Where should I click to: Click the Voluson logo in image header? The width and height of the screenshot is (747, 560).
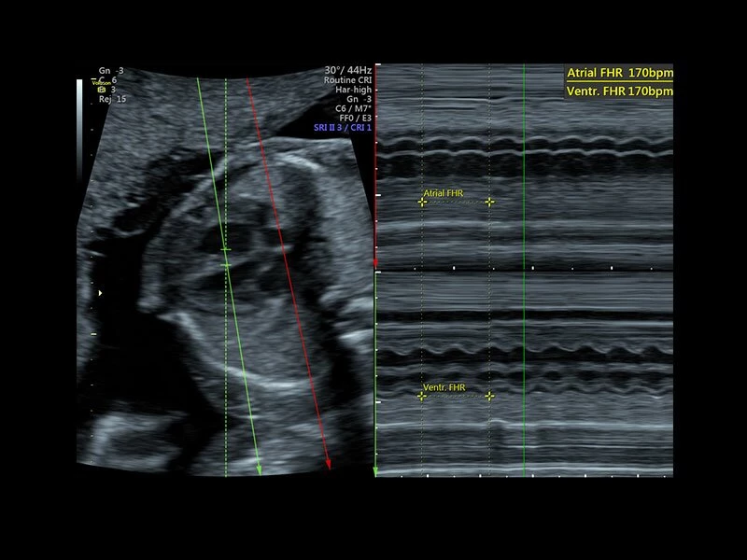102,81
